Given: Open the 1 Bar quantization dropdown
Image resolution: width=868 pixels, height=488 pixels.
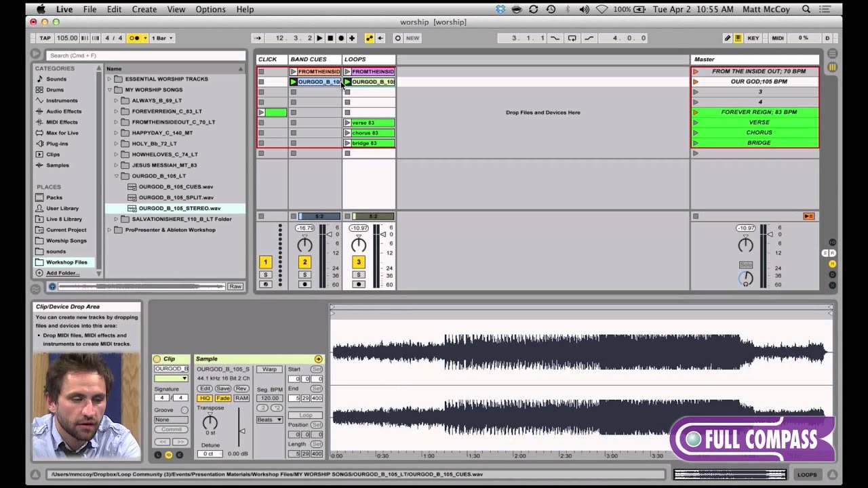Looking at the screenshot, I should point(162,38).
